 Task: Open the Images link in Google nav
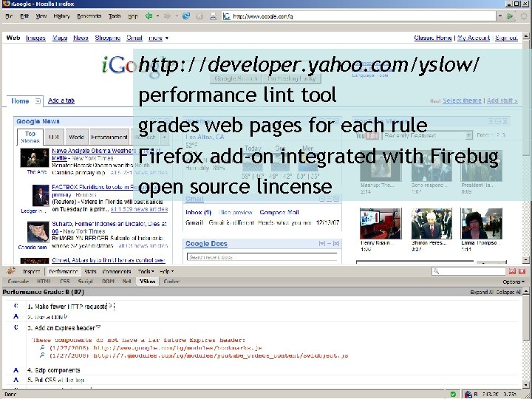pos(35,38)
